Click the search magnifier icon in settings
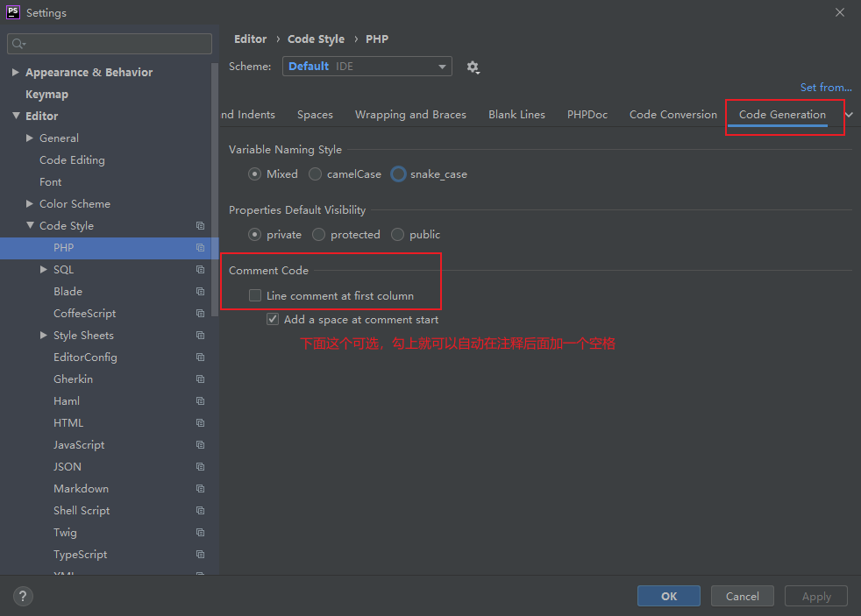 (18, 44)
